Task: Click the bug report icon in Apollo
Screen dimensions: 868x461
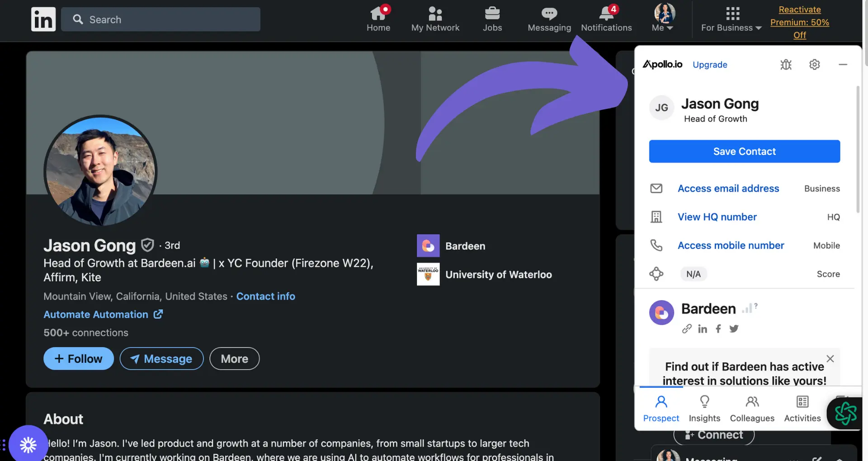Action: coord(786,65)
